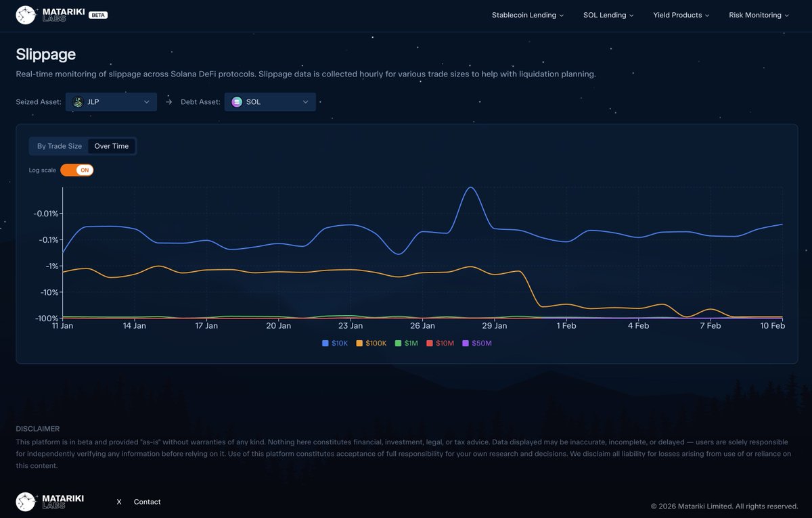Click the BETA badge next to logo
This screenshot has width=812, height=518.
[x=98, y=15]
